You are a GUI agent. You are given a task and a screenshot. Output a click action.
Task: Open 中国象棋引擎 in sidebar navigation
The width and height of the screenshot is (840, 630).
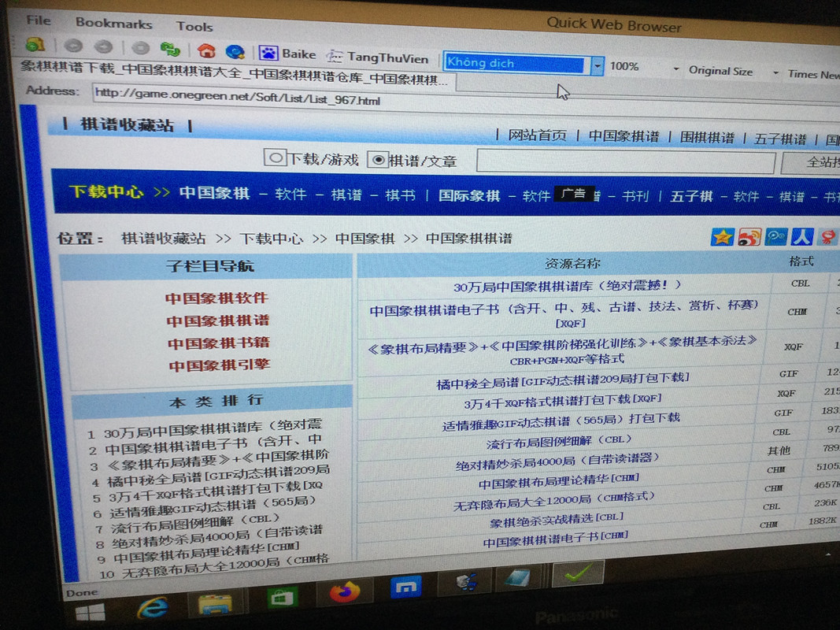(x=220, y=365)
